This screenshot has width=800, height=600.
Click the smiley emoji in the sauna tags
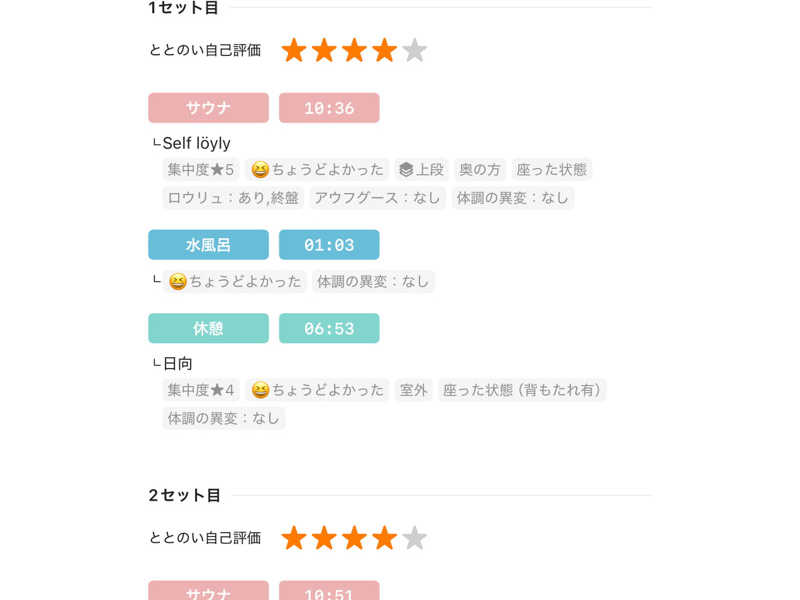[260, 169]
